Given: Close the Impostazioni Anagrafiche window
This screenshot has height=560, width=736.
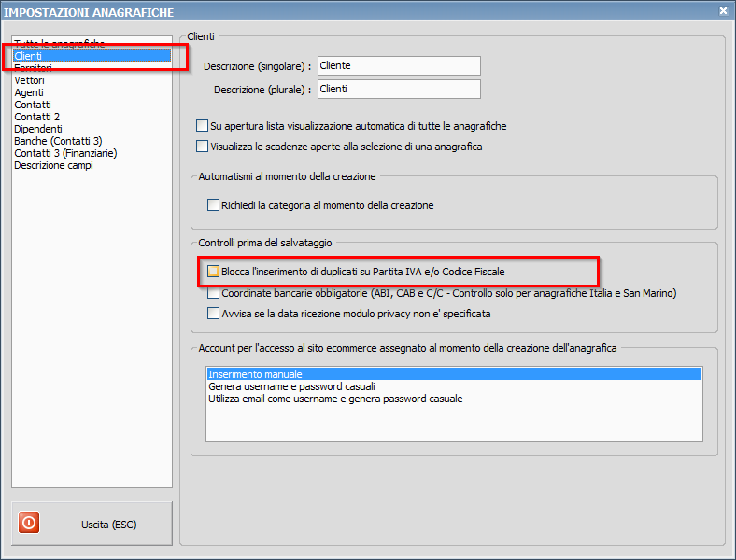Looking at the screenshot, I should click(x=723, y=11).
